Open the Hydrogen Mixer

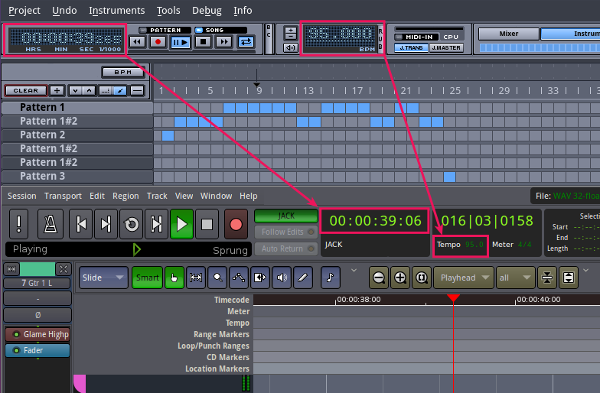(509, 34)
